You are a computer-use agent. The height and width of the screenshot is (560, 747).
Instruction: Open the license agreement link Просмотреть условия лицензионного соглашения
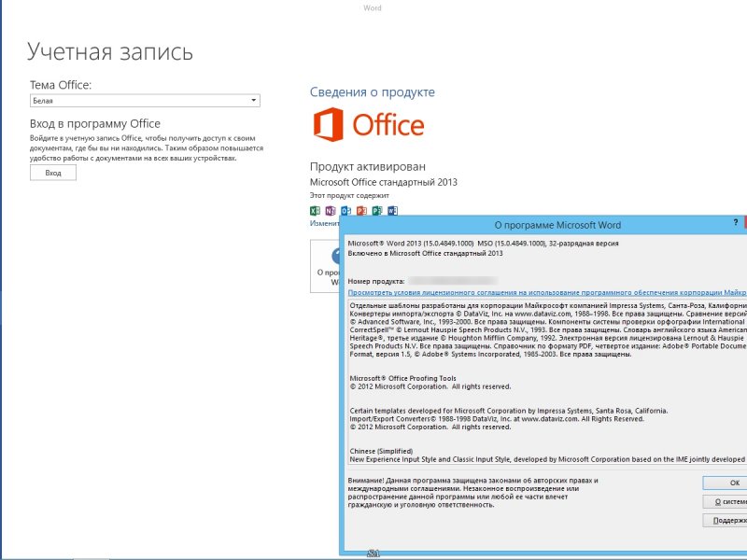point(547,292)
